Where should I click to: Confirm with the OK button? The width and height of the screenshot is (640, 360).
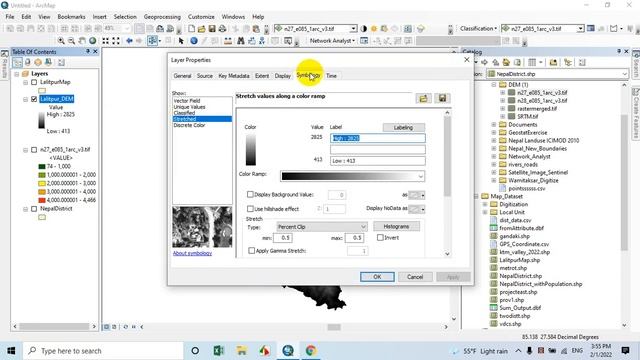(x=377, y=277)
